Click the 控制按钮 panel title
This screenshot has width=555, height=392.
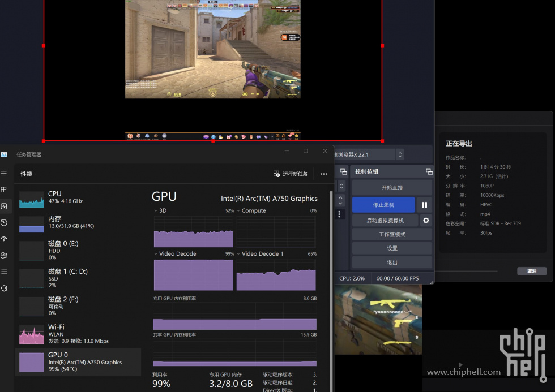tap(367, 171)
